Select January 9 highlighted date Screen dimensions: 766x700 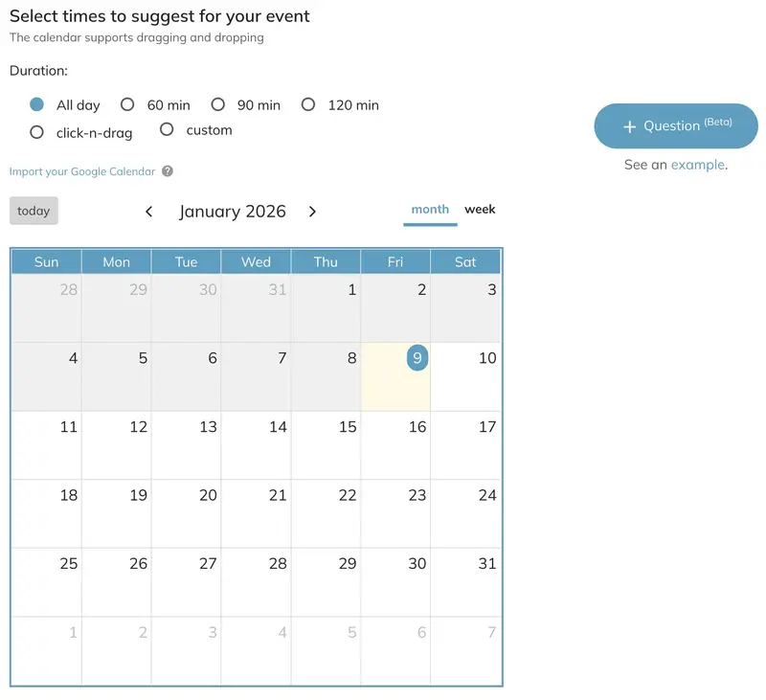tap(417, 358)
